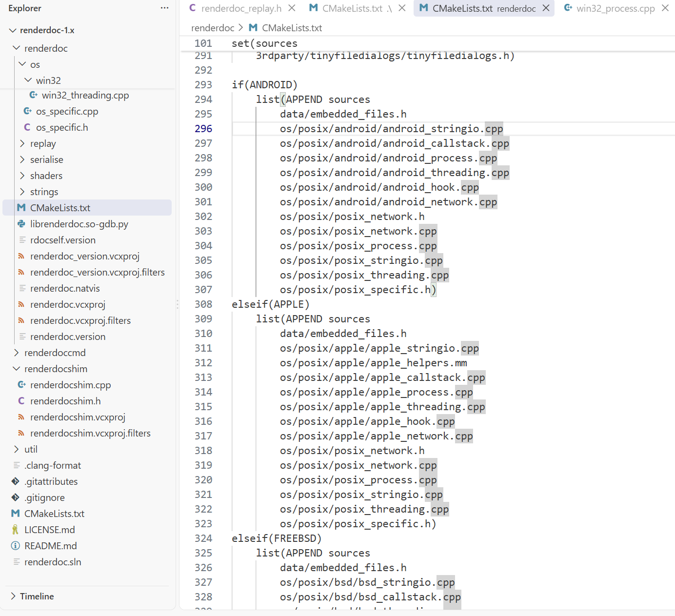This screenshot has width=675, height=616.
Task: Open os_specific.h header file
Action: click(62, 127)
